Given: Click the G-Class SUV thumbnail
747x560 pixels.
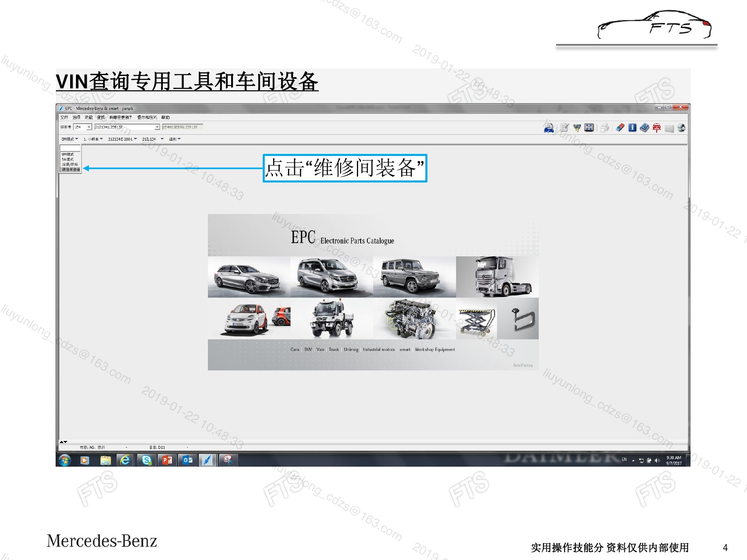Looking at the screenshot, I should (414, 277).
